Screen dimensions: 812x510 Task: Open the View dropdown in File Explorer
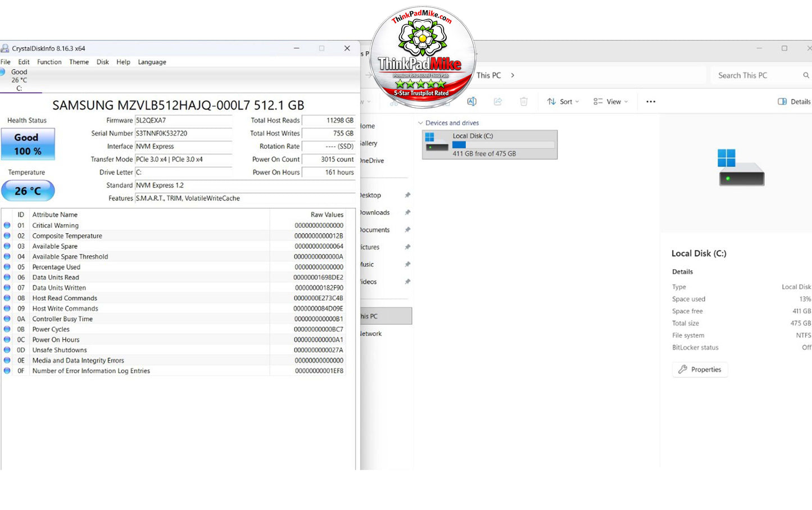click(x=610, y=102)
